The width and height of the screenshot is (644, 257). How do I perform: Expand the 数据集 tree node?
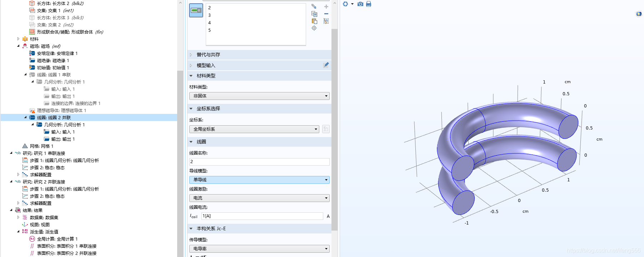coord(18,217)
